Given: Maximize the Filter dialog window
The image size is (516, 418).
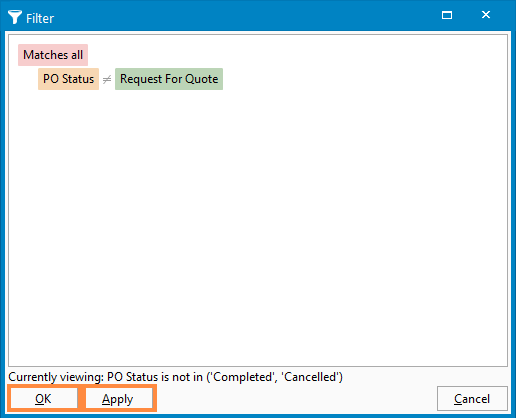Looking at the screenshot, I should point(447,15).
